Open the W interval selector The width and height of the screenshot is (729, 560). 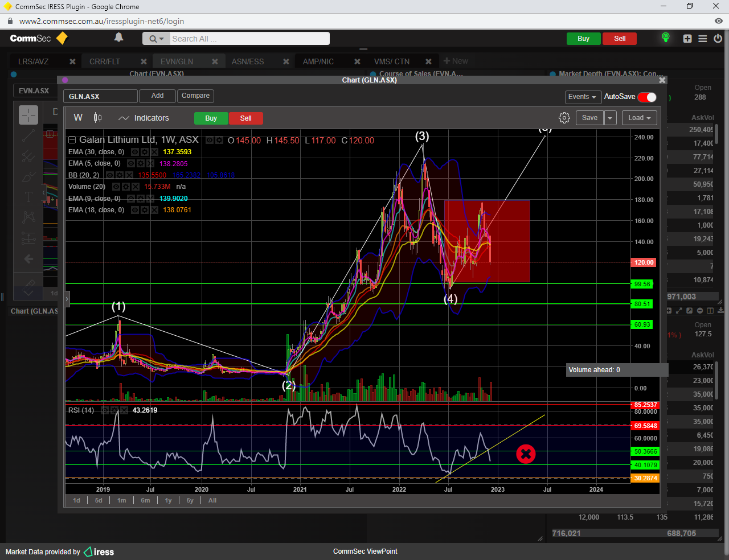78,118
